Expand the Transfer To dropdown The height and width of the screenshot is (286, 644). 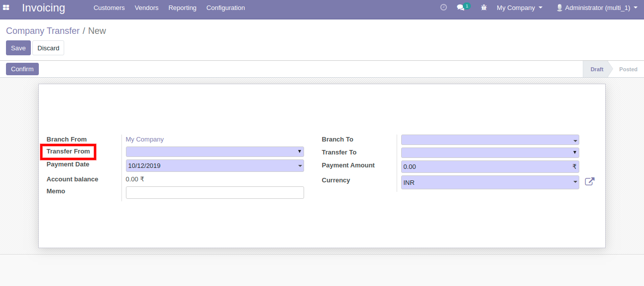point(490,152)
